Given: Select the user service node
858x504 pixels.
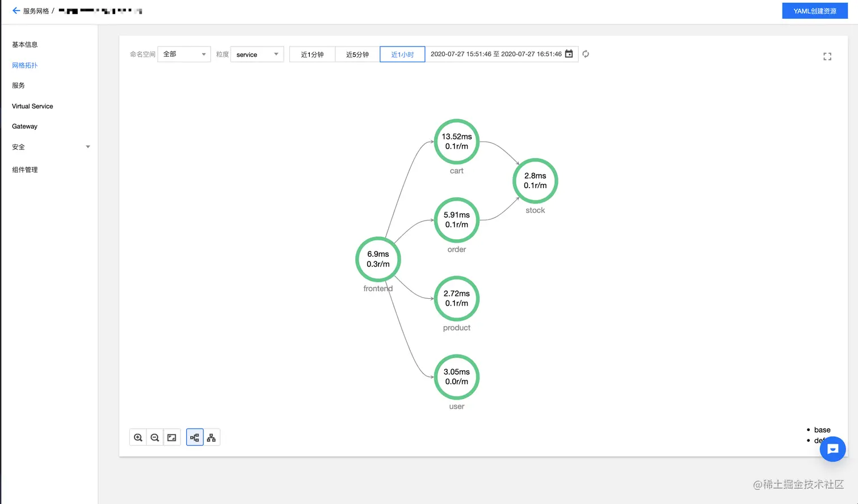Looking at the screenshot, I should coord(457,377).
